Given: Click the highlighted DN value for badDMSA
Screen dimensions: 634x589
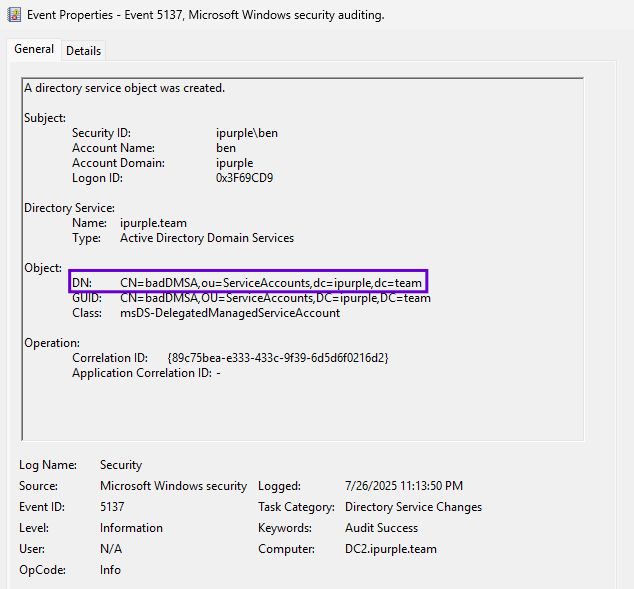Looking at the screenshot, I should click(x=270, y=283).
